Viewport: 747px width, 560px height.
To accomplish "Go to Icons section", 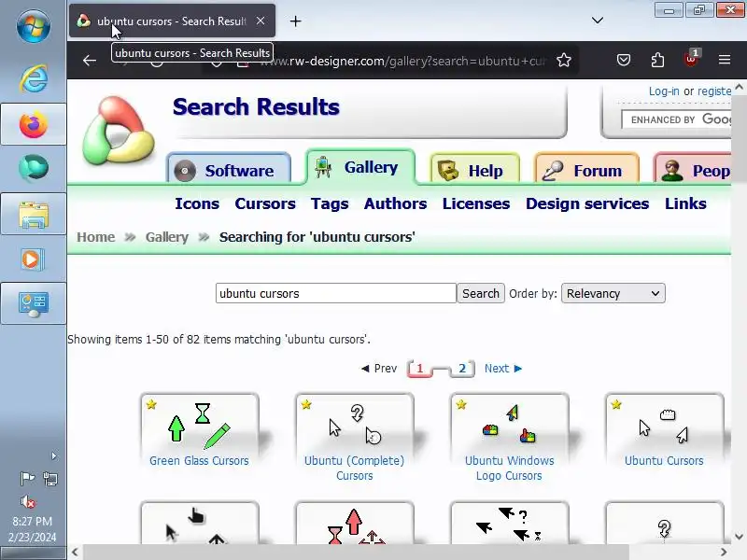I will pyautogui.click(x=197, y=203).
